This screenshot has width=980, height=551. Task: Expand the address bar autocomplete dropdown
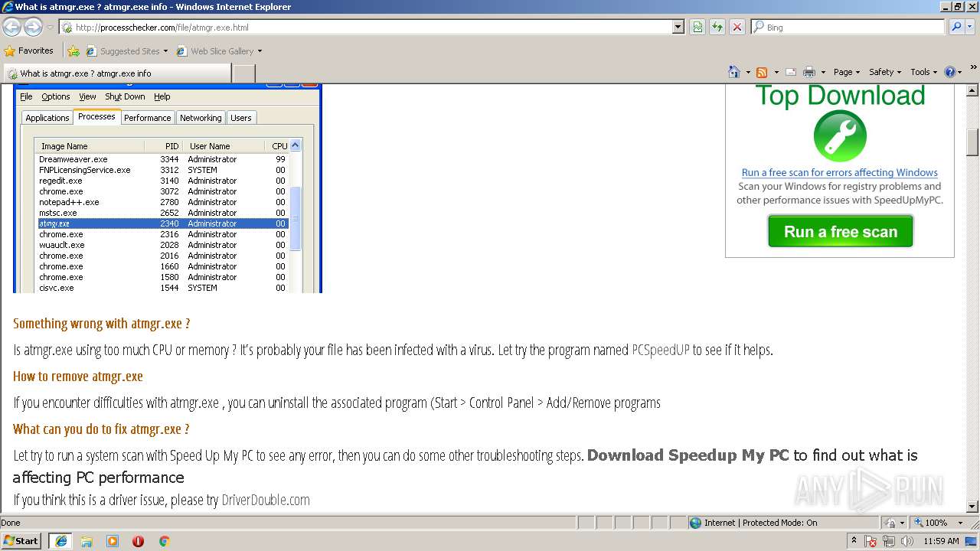tap(678, 27)
